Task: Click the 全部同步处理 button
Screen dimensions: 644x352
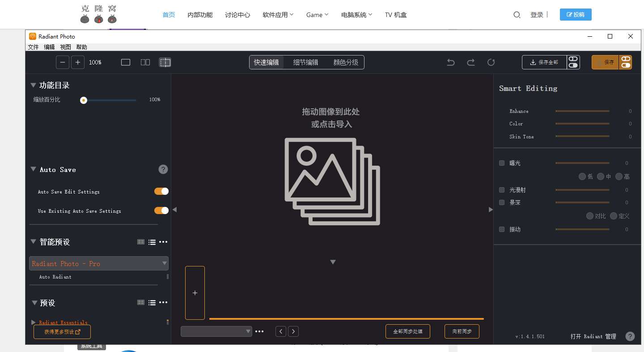Action: pyautogui.click(x=408, y=331)
